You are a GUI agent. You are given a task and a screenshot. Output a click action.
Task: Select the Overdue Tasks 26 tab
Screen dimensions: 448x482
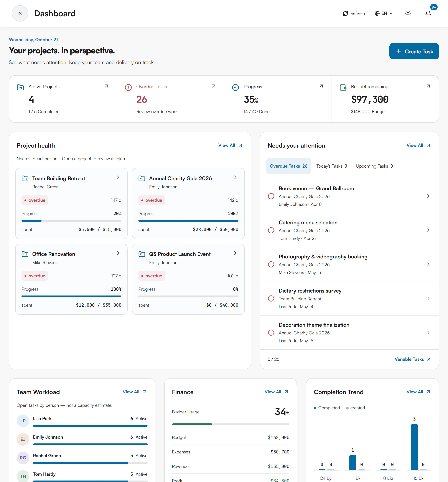[x=289, y=166]
